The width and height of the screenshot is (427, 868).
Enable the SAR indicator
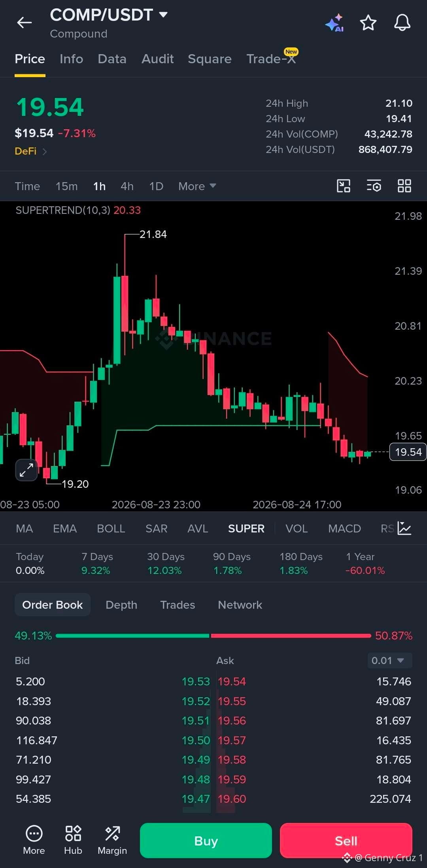(x=157, y=528)
